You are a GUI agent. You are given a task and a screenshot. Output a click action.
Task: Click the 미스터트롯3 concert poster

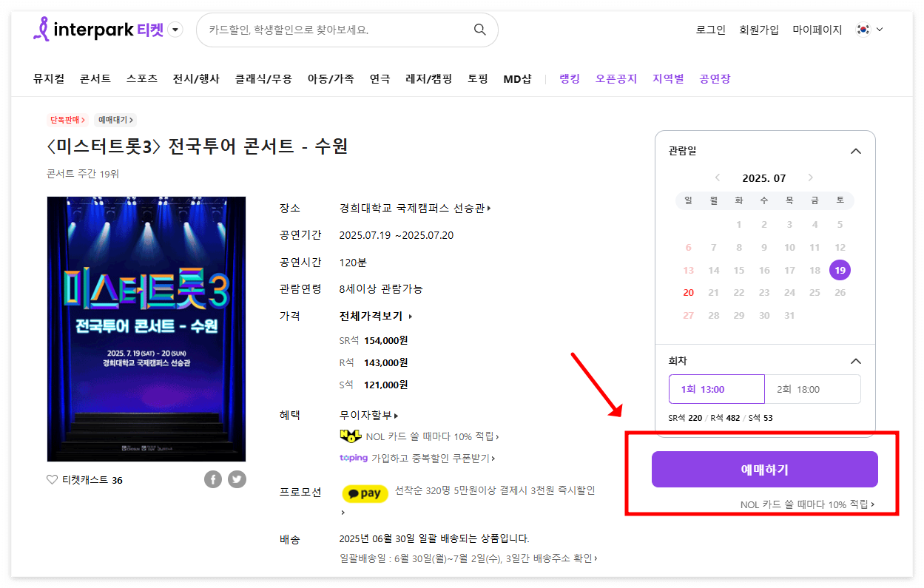[146, 329]
